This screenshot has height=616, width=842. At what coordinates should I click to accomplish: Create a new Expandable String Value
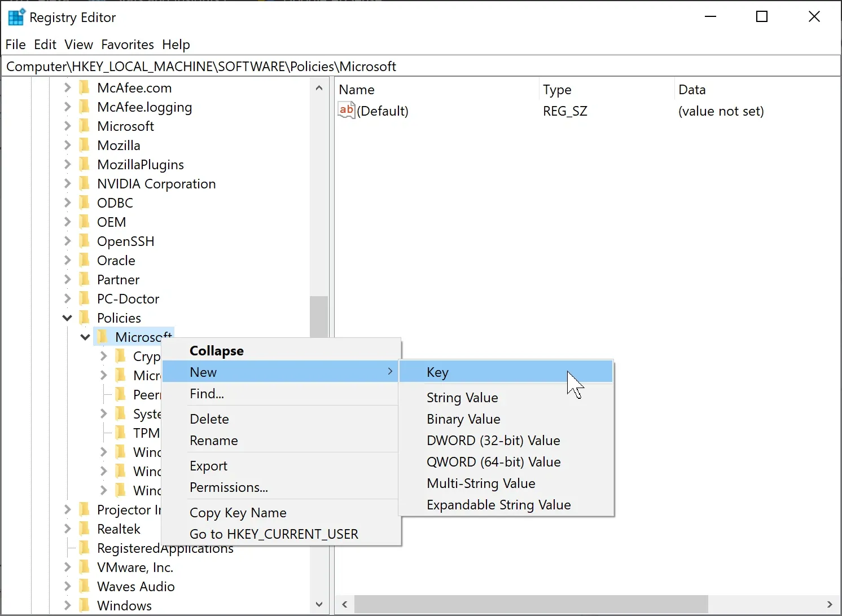click(x=506, y=504)
